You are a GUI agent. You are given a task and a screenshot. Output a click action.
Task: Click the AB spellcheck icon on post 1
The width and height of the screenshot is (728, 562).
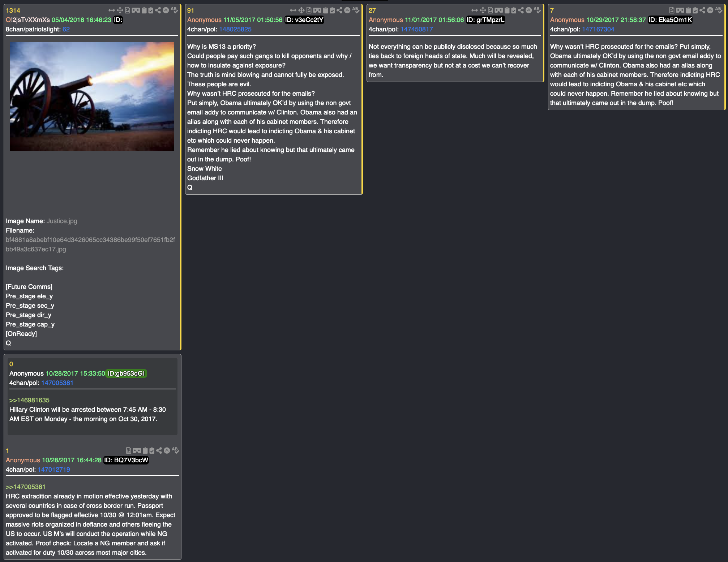pyautogui.click(x=175, y=450)
